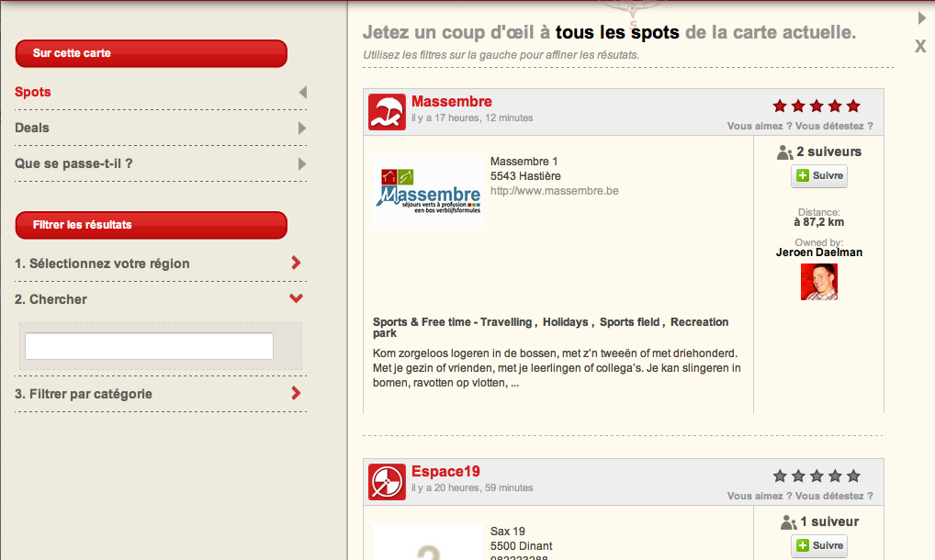Expand the Deals section arrow

[302, 129]
